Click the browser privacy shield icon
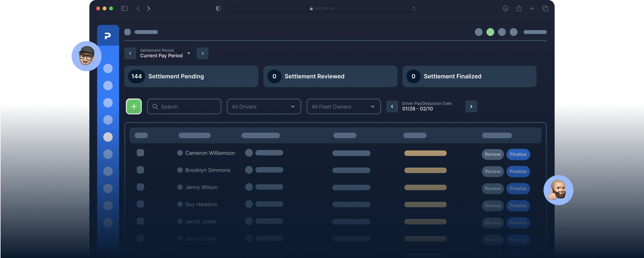Screen dimensions: 644x258 point(218,8)
